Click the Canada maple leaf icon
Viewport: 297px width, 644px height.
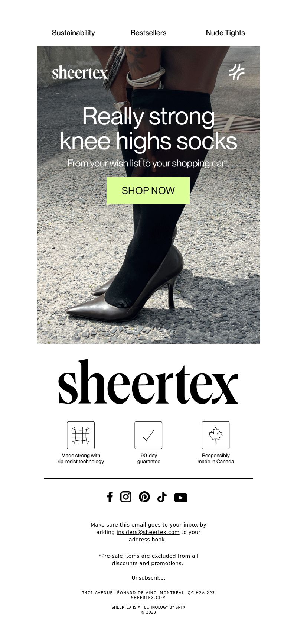click(x=216, y=435)
